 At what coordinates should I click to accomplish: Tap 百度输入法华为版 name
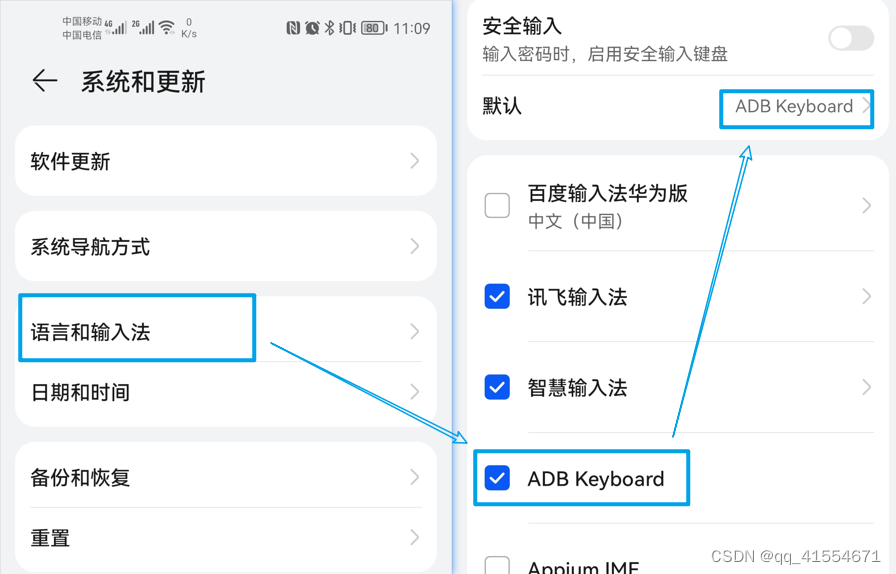pos(607,193)
